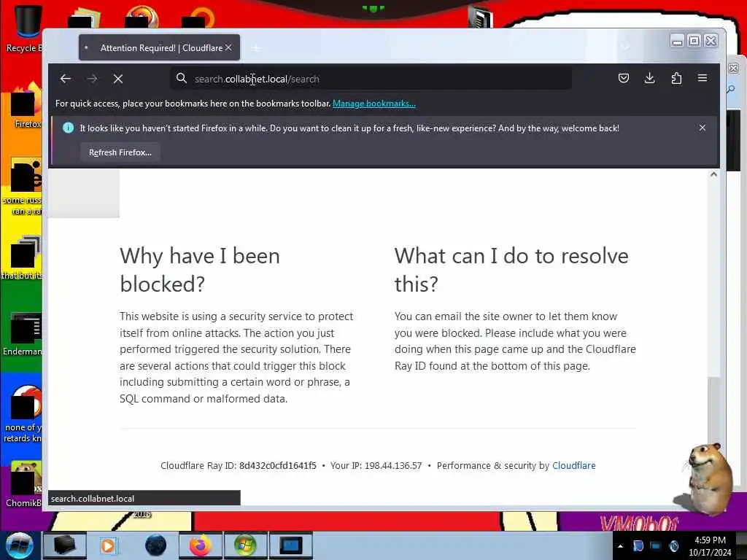
Task: Select the ChomikB desktop icon
Action: (23, 483)
